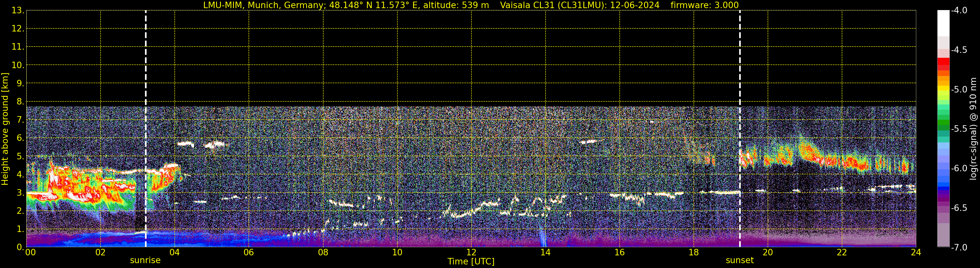Click the "24" time axis tick label
Image resolution: width=980 pixels, height=268 pixels.
(916, 252)
